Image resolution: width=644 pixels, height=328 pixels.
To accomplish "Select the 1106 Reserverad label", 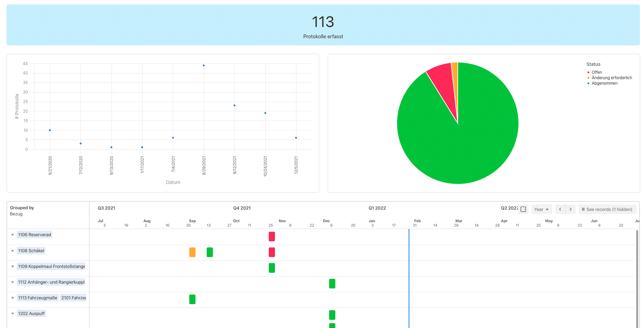I will (x=34, y=235).
